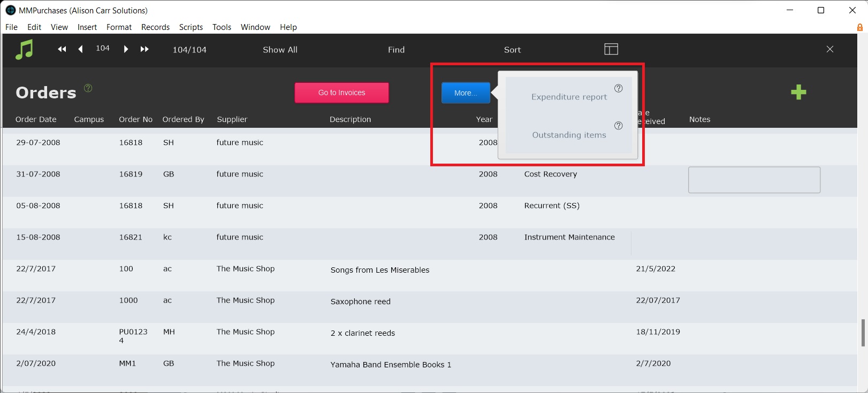The image size is (868, 393).
Task: Click the green music note logo
Action: (x=24, y=50)
